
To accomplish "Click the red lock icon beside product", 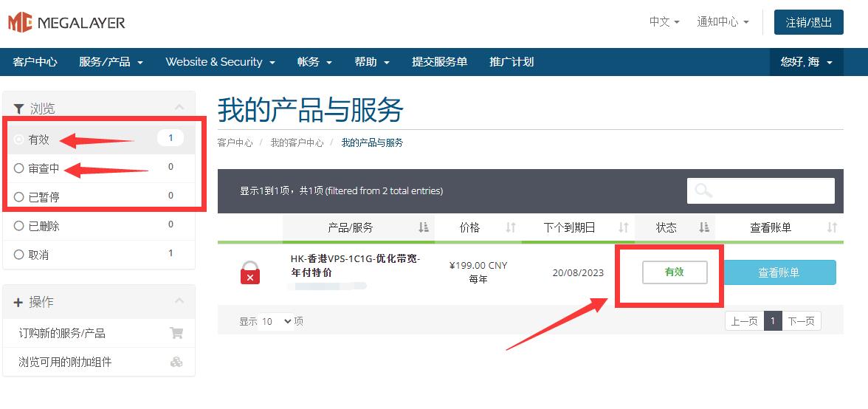I will click(250, 272).
